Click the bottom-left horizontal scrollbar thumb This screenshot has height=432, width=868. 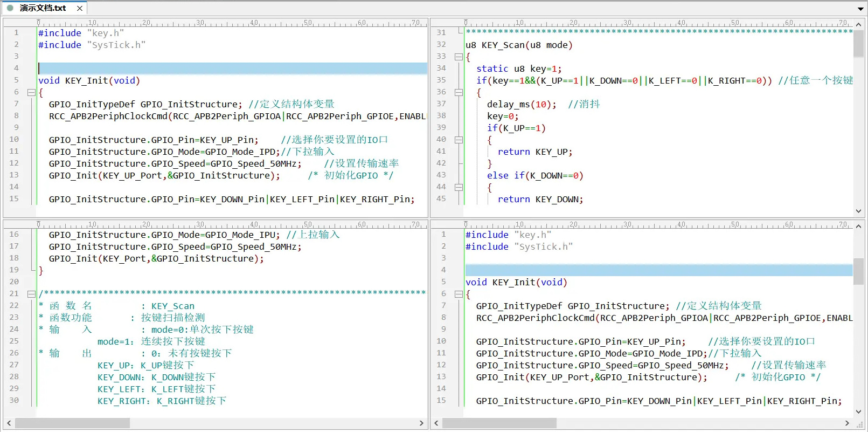(72, 423)
